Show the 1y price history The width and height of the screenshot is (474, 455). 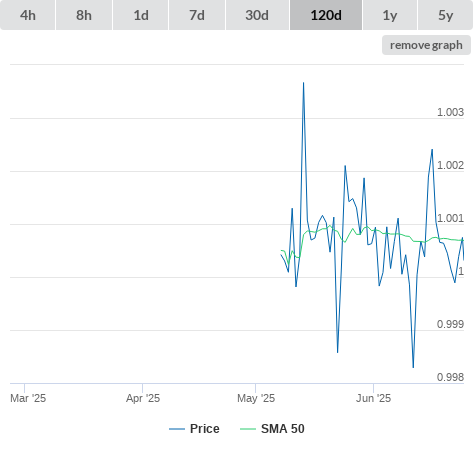coord(390,15)
